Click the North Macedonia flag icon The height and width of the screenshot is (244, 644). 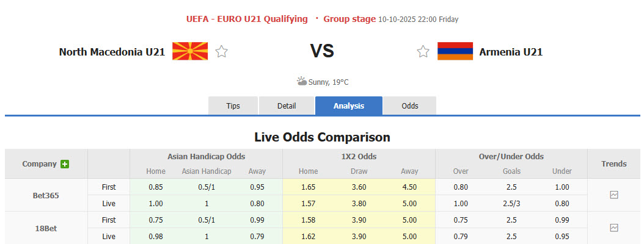tap(190, 51)
